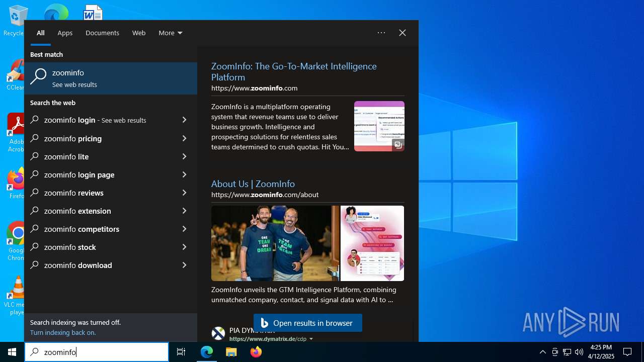This screenshot has height=362, width=644.
Task: Click the meet-now tray icon
Action: 555,352
